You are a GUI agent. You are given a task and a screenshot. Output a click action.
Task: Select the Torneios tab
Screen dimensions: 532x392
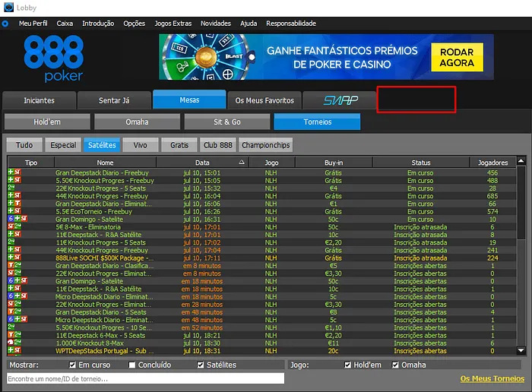(x=317, y=122)
